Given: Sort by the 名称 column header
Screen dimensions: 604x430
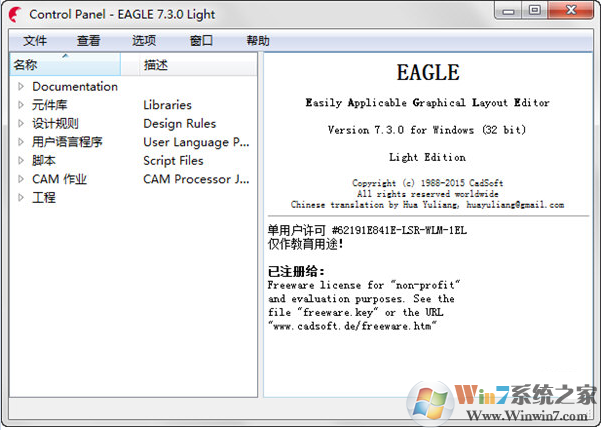Looking at the screenshot, I should pyautogui.click(x=65, y=64).
